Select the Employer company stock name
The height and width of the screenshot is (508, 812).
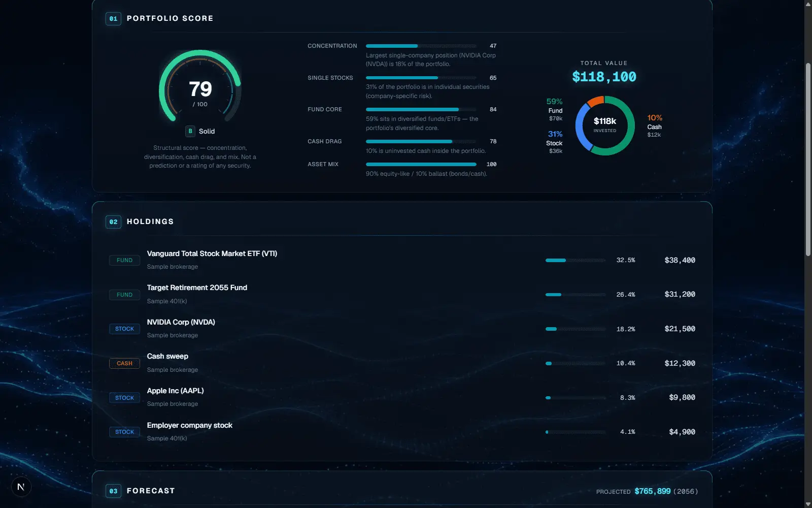(190, 425)
